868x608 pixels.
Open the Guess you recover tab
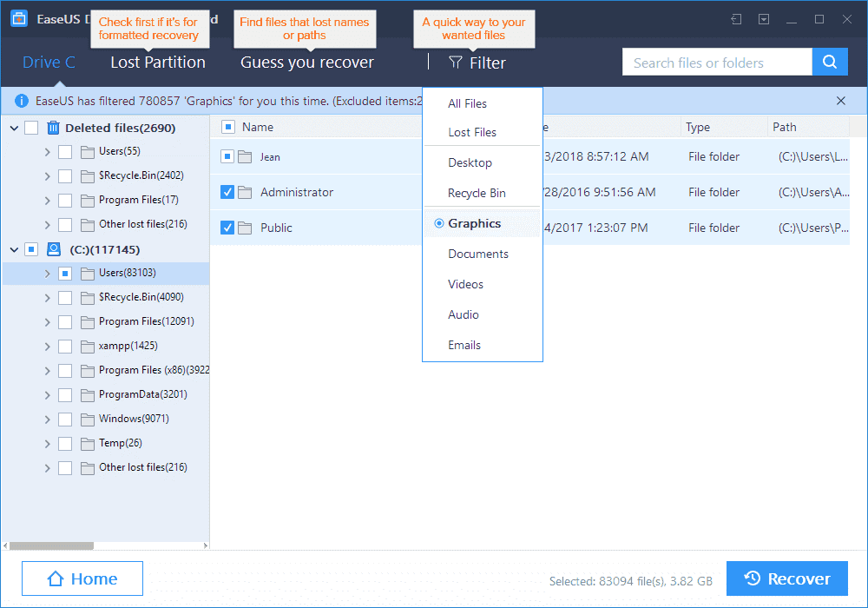tap(307, 63)
